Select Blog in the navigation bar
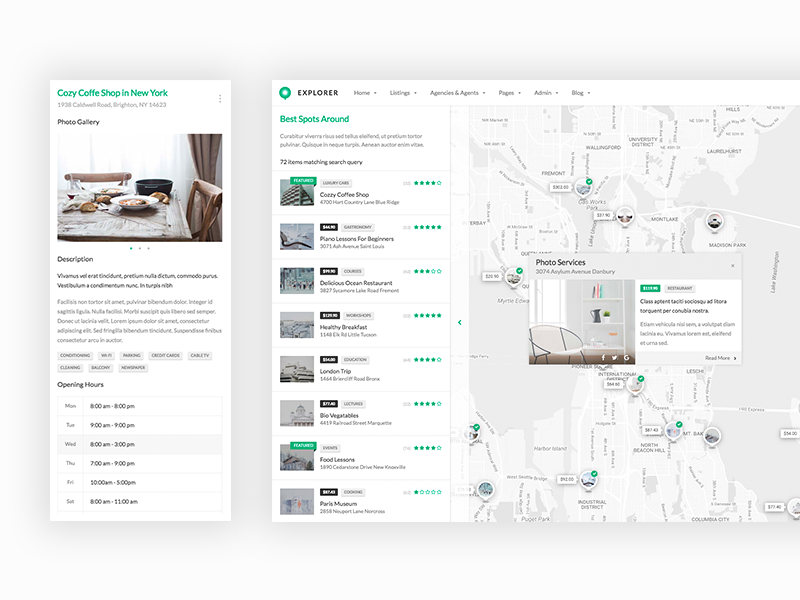Viewport: 800px width, 600px height. point(578,93)
